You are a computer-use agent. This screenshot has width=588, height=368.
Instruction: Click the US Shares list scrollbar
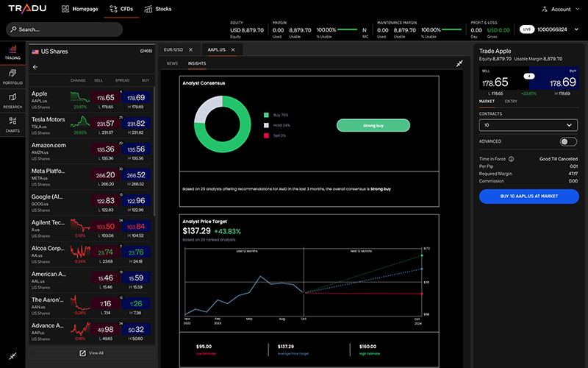coord(154,150)
